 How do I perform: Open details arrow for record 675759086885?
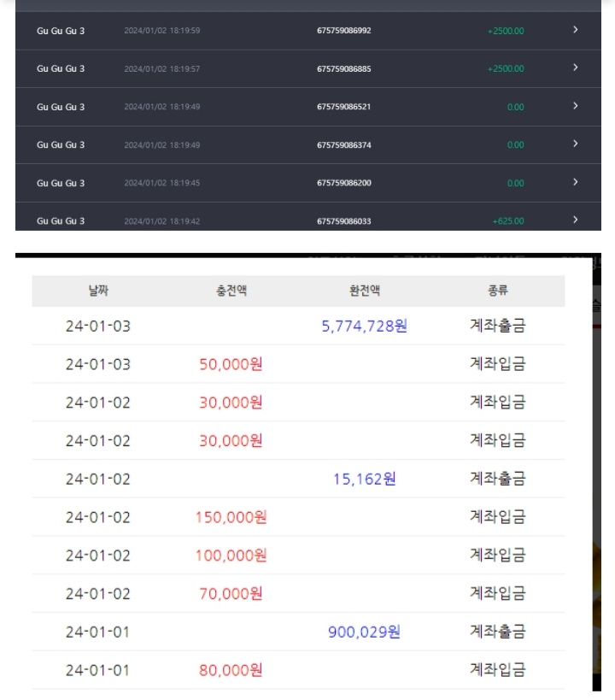pos(575,68)
